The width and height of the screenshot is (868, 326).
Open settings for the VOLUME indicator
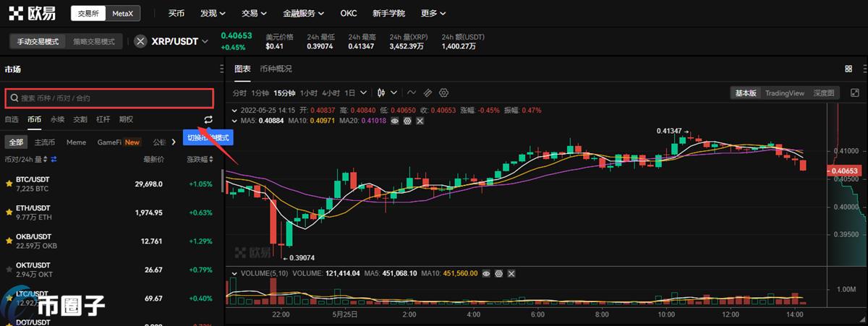click(499, 274)
